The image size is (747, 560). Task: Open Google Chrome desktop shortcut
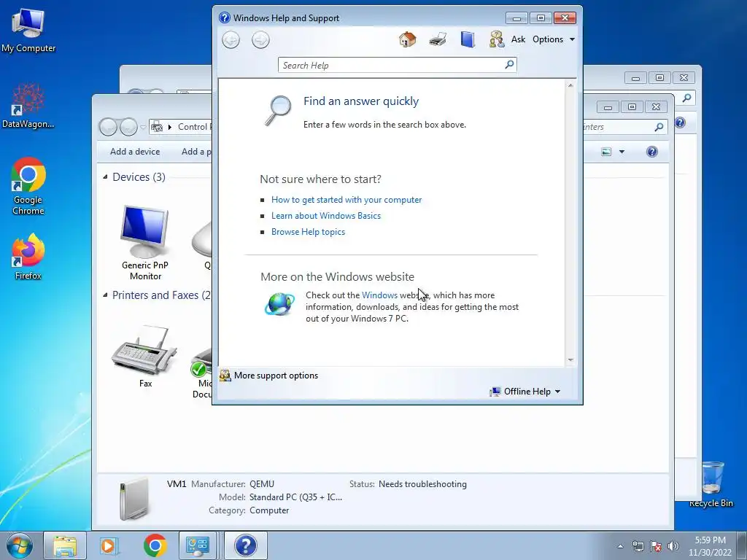28,186
